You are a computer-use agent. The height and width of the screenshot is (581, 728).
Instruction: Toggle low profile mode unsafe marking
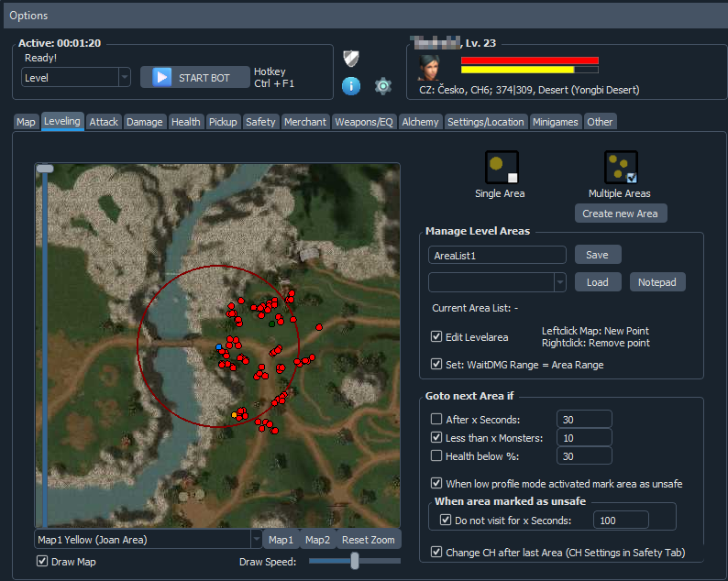click(436, 483)
